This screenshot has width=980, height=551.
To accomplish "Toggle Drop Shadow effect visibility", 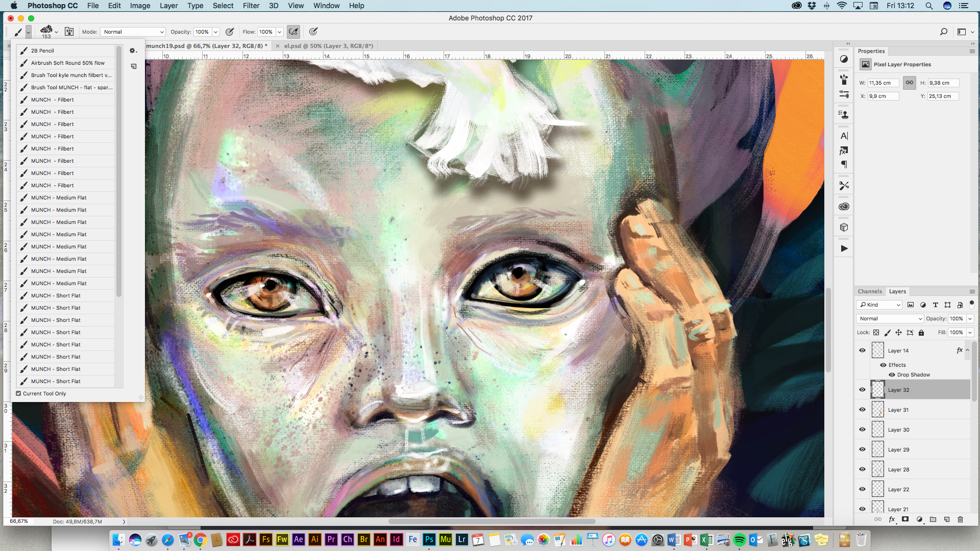I will pos(892,374).
